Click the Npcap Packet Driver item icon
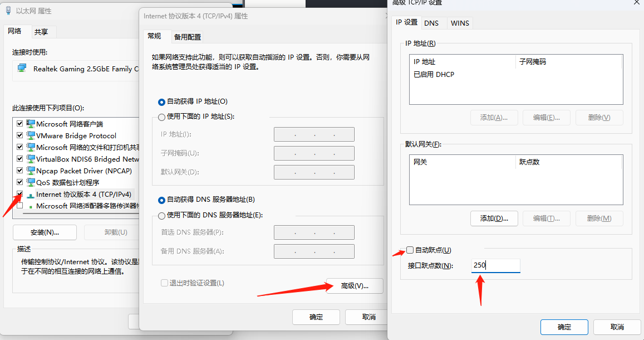 (31, 170)
